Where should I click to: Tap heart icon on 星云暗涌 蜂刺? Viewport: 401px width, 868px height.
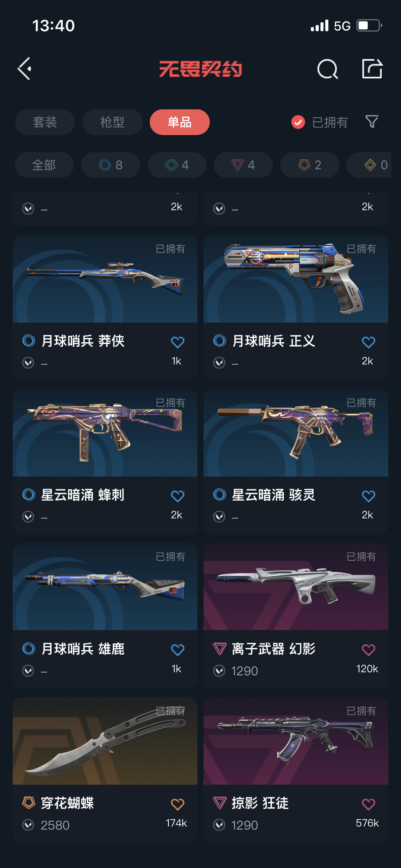[177, 496]
